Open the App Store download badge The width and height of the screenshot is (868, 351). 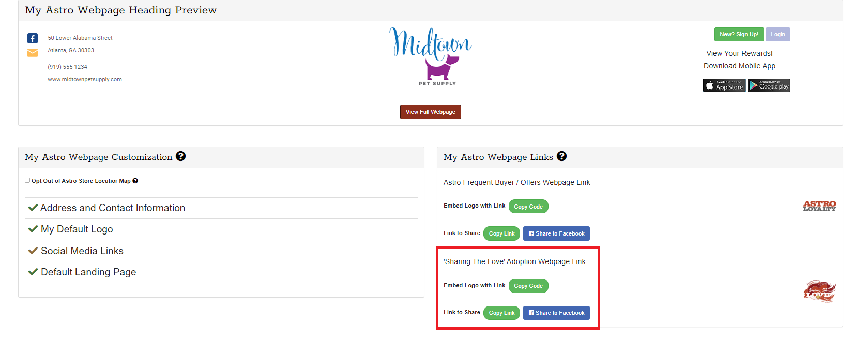pyautogui.click(x=724, y=85)
